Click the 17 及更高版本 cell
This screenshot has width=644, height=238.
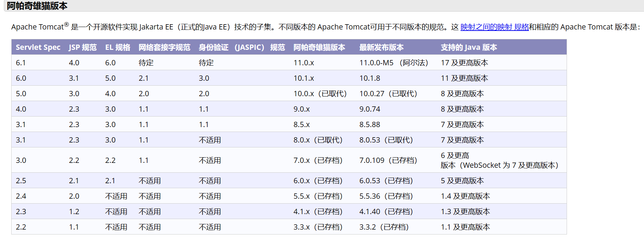click(x=464, y=63)
